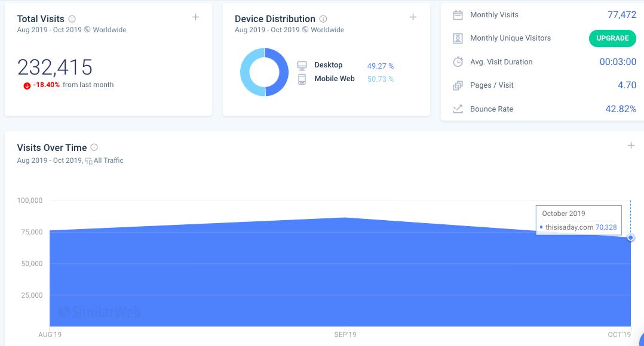Expand Visits Over Time with plus button

pyautogui.click(x=631, y=146)
